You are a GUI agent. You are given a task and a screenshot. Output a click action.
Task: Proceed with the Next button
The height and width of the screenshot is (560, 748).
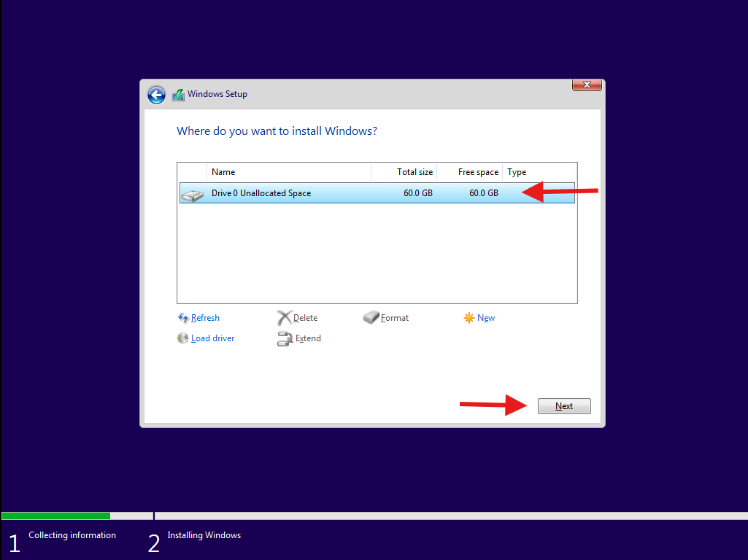tap(564, 406)
